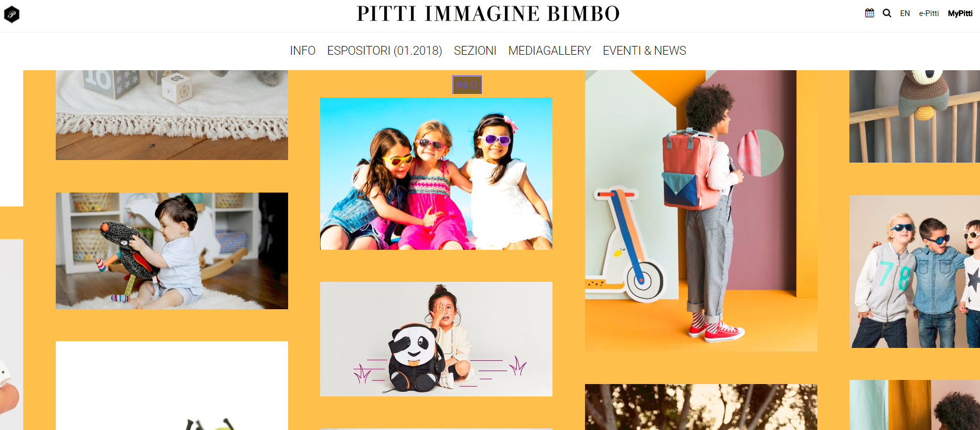Open the INFO menu item
Screen dimensions: 980x430
coord(303,51)
